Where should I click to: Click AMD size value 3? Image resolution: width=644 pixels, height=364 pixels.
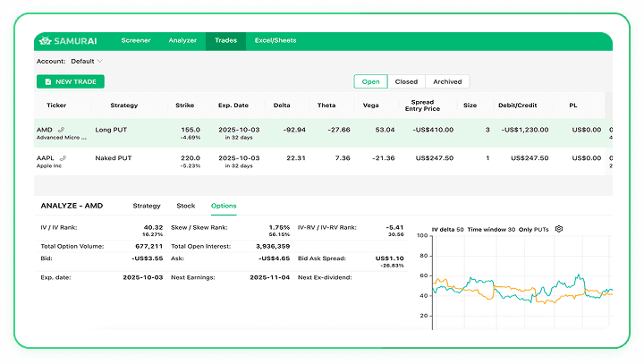coord(487,130)
